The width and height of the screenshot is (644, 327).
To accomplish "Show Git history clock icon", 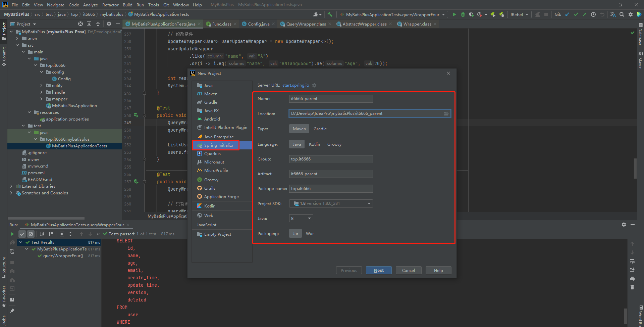I will (x=593, y=14).
